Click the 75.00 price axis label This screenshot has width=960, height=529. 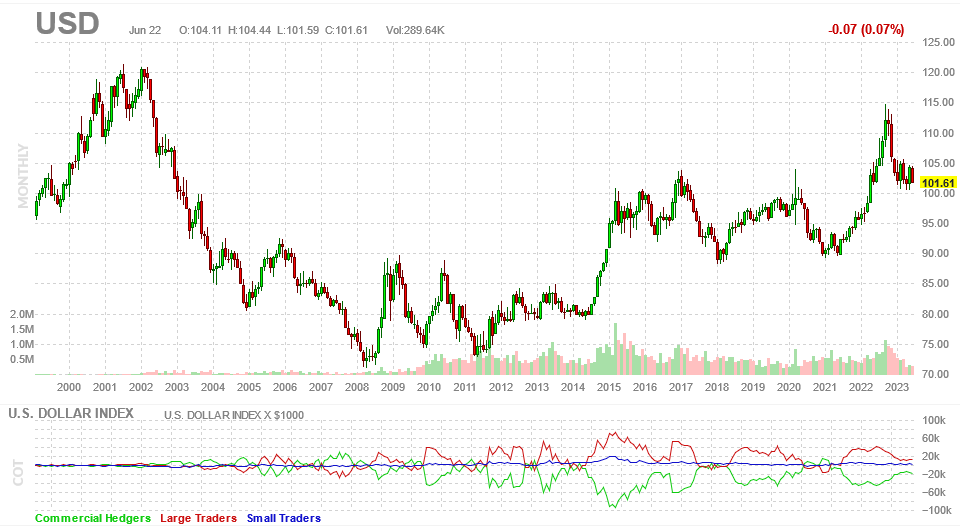tap(939, 344)
